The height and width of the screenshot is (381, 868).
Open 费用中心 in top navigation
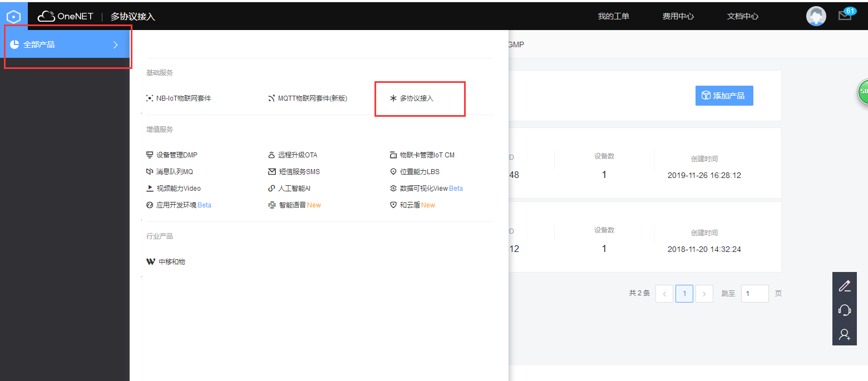pos(678,16)
